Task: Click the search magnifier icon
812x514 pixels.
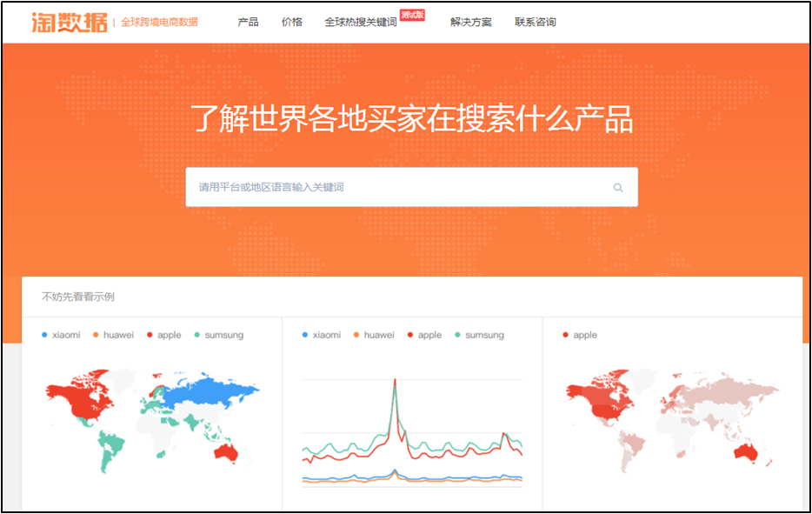Action: click(x=618, y=187)
